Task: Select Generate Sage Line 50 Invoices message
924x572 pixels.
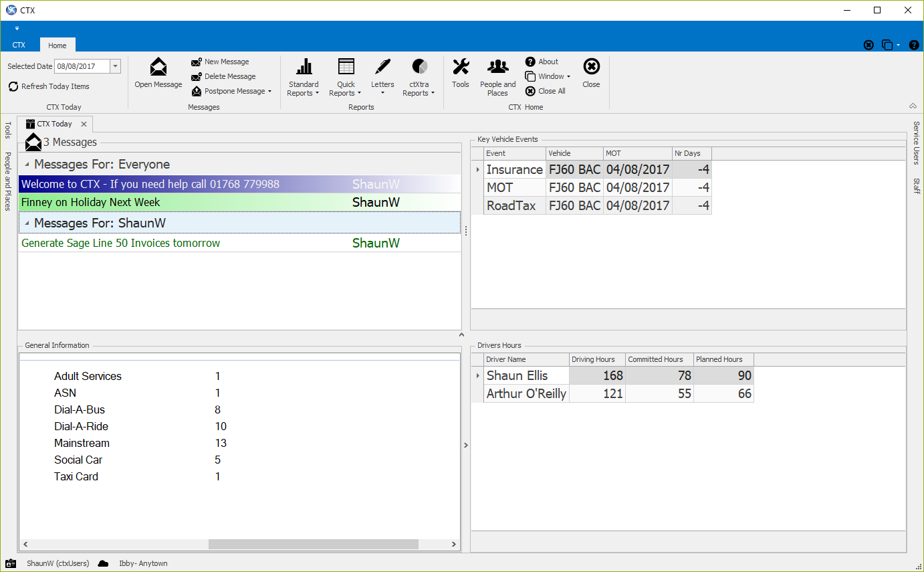Action: pos(239,243)
